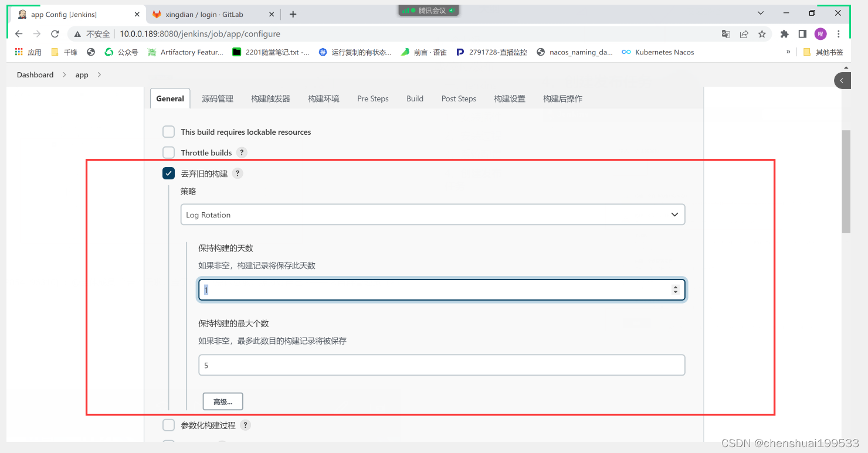Open the 其他书签 folder
Screen dimensions: 868x453
coord(823,52)
